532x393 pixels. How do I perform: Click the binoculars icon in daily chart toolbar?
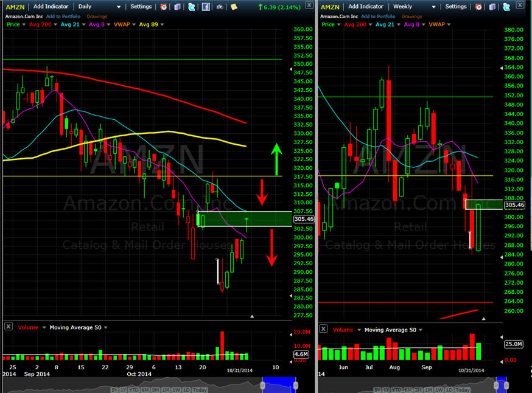point(220,7)
